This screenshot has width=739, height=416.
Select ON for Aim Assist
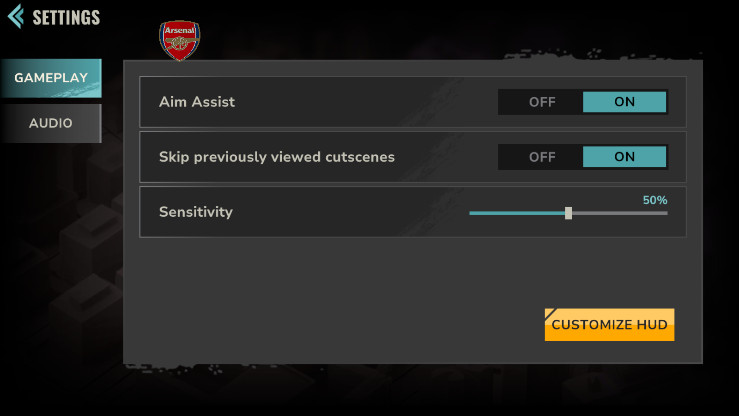[x=624, y=102]
